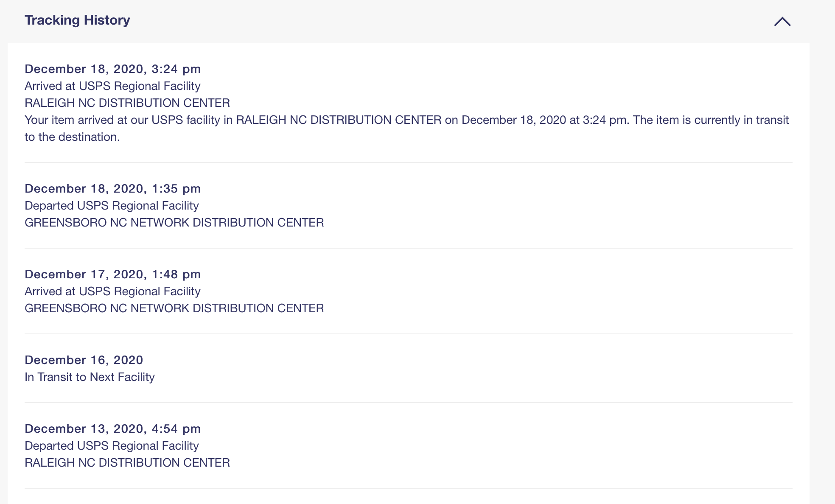The height and width of the screenshot is (504, 835).
Task: Click 'Arrived at USPS Regional Facility' for December 17
Action: point(112,291)
